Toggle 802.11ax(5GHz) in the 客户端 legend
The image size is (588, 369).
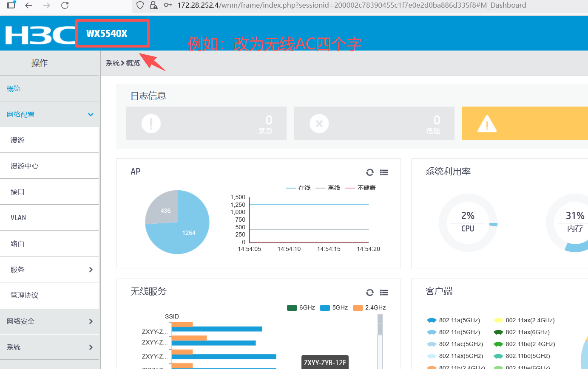point(455,356)
